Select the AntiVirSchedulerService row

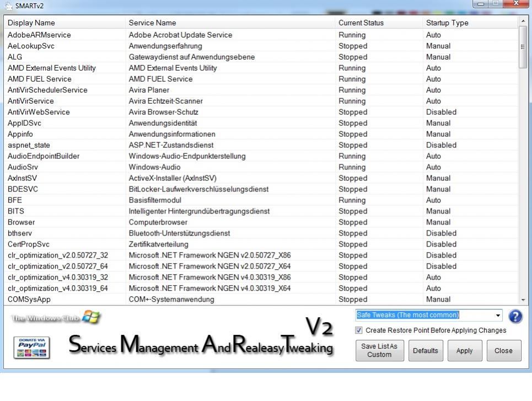[x=261, y=90]
